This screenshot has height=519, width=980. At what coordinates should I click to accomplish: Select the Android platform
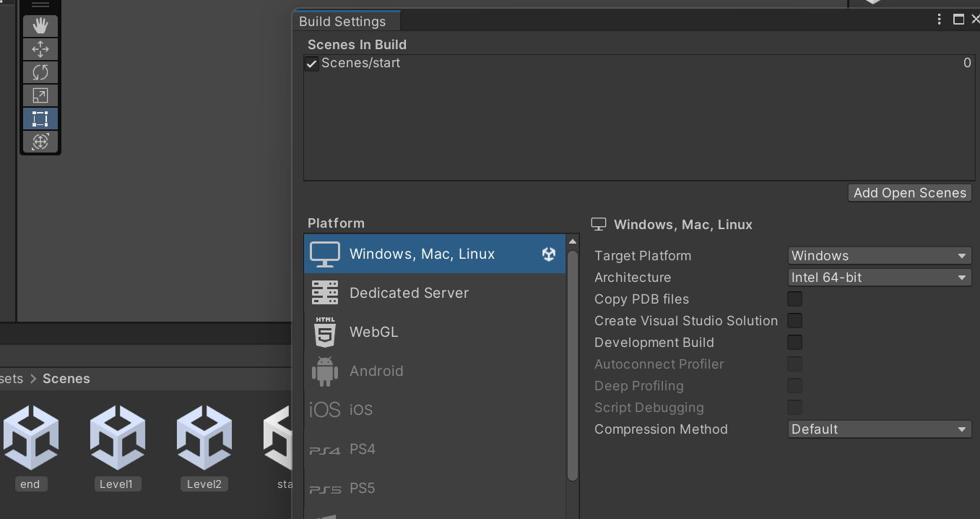(x=435, y=371)
